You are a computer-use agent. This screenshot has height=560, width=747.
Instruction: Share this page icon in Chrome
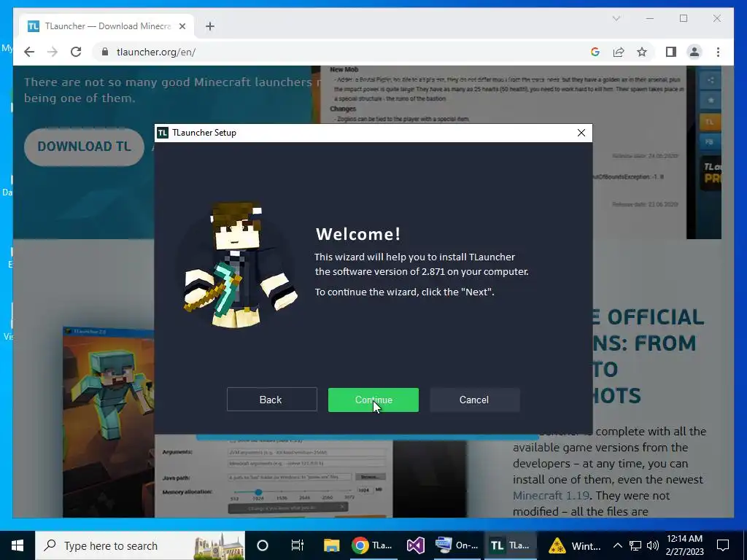pos(619,52)
